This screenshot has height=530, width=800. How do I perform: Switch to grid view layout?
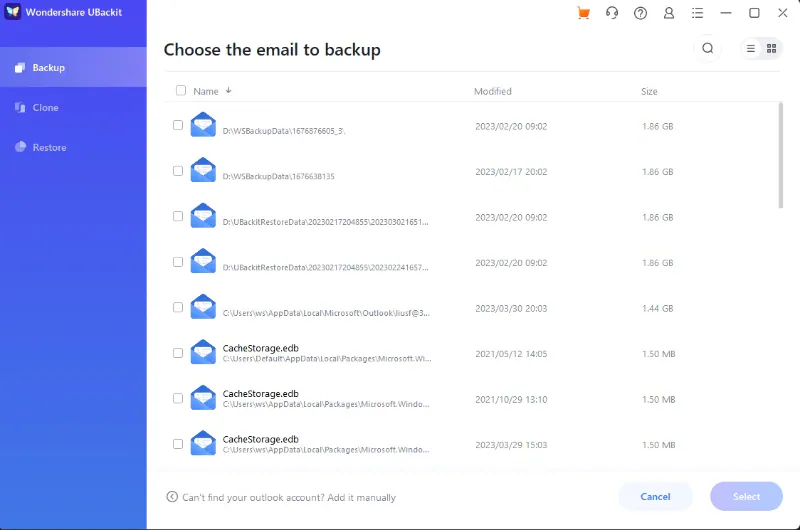click(x=772, y=48)
